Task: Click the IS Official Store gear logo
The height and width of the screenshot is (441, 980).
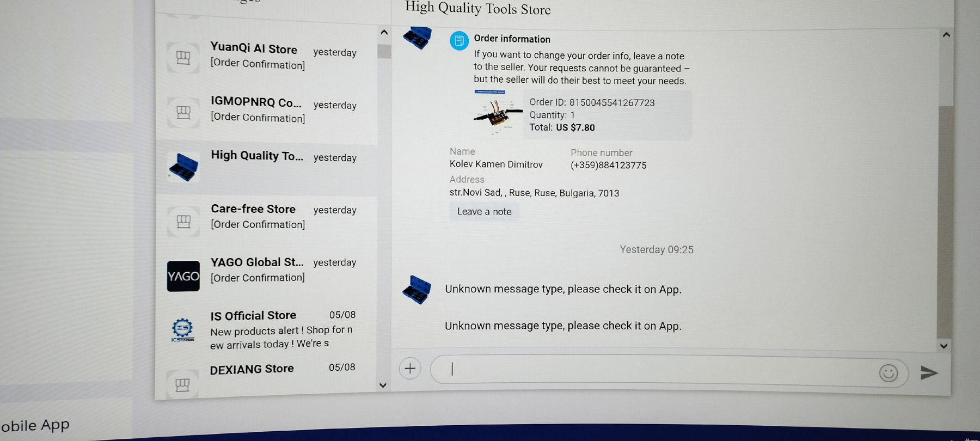Action: pyautogui.click(x=182, y=329)
